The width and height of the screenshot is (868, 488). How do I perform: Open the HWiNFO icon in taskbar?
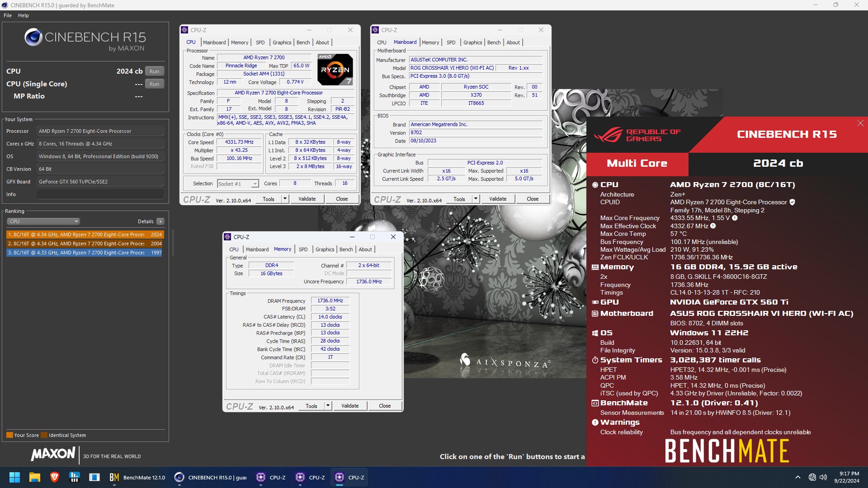coord(75,477)
